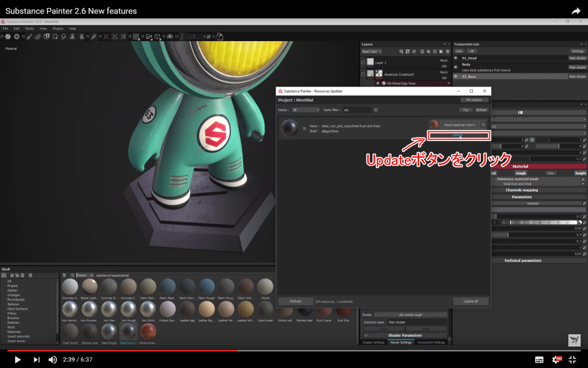Image resolution: width=588 pixels, height=368 pixels.
Task: Open the Edit menu
Action: [x=17, y=29]
